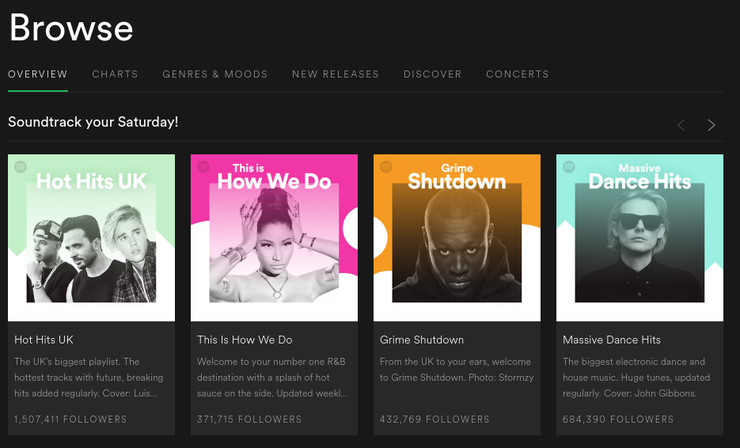740x448 pixels.
Task: Click Spotify logo on Hot Hits UK cover
Action: pos(20,167)
